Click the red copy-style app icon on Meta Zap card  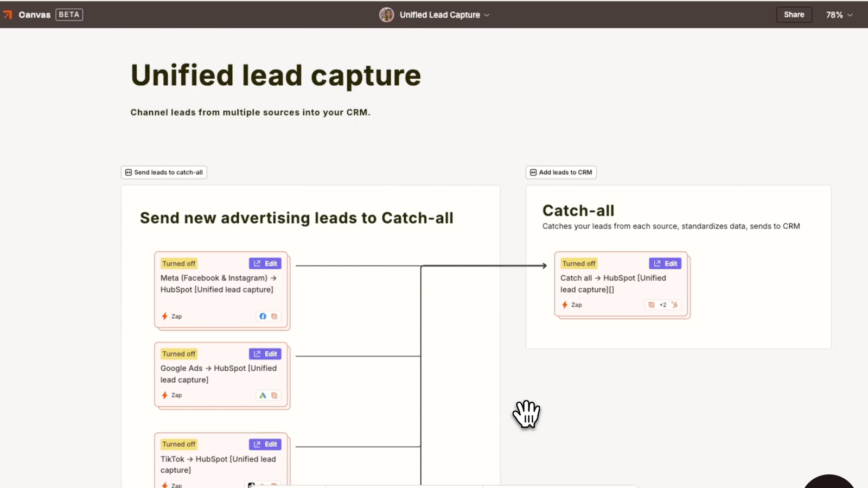point(275,316)
